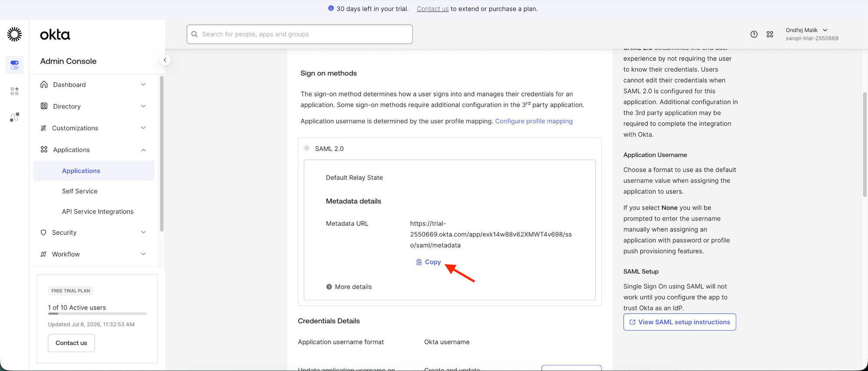The width and height of the screenshot is (868, 371).
Task: Click the SAML Setup heading in side panel
Action: click(641, 272)
